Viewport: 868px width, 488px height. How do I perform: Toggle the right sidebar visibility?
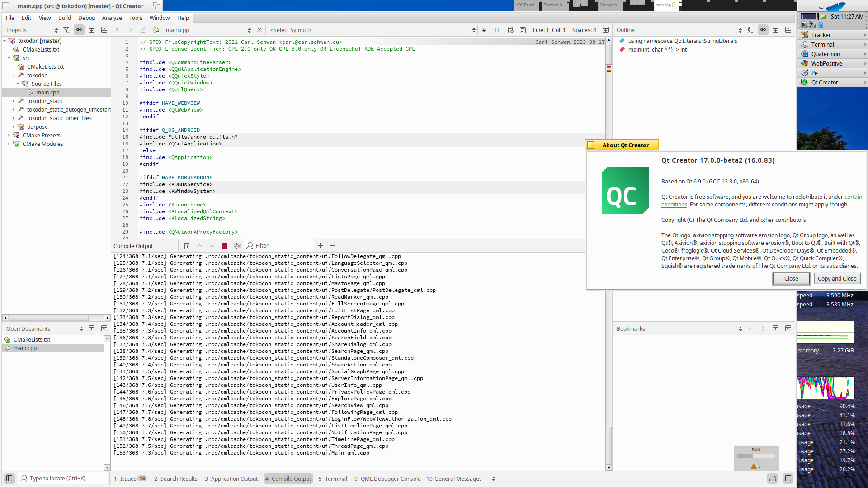tap(788, 478)
